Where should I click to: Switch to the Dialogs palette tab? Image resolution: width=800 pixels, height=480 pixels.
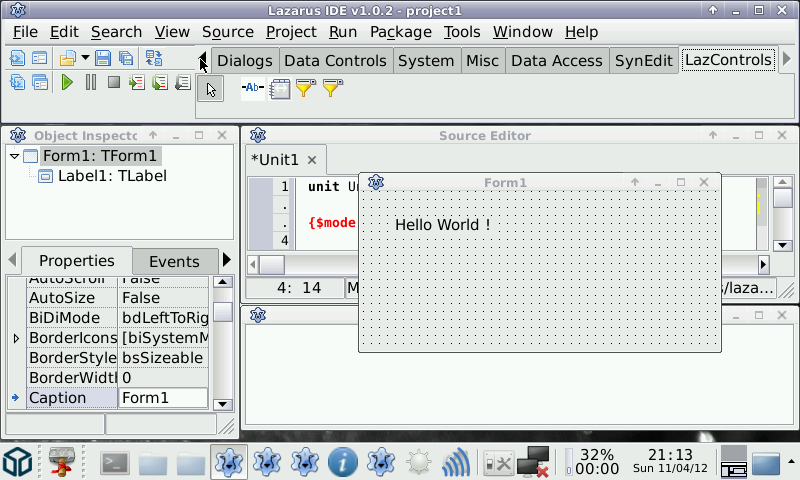245,60
